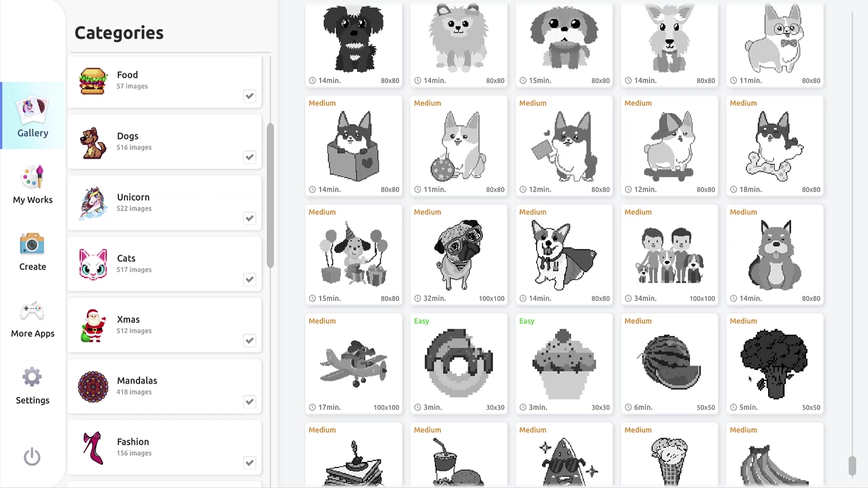Click the Unicorn category icon
Screen dimensions: 868x488
pyautogui.click(x=93, y=203)
